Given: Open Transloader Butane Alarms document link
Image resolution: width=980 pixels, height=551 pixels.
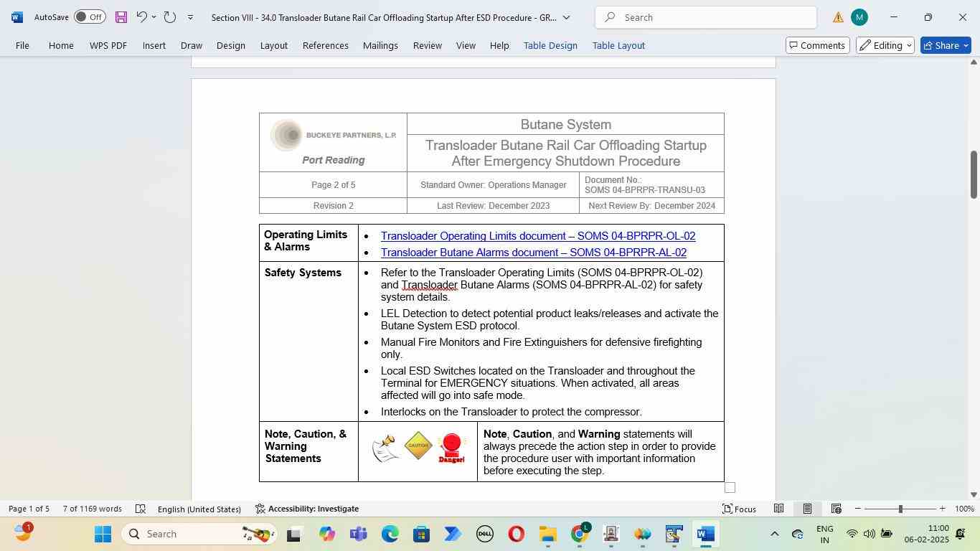Looking at the screenshot, I should point(534,253).
